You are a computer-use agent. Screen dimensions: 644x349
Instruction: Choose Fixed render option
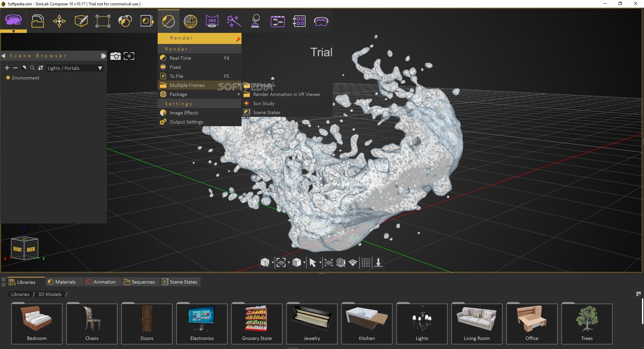click(x=200, y=67)
